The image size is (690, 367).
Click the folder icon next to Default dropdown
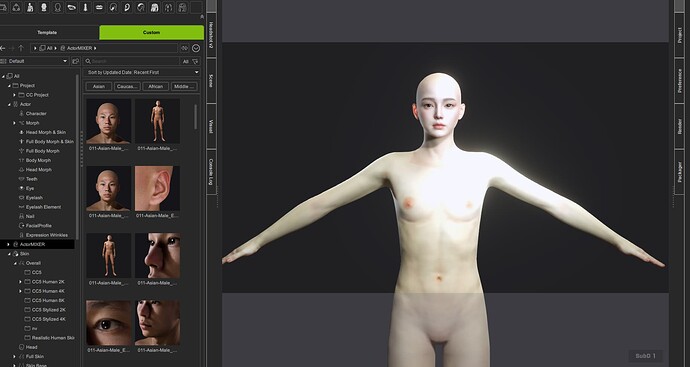75,61
